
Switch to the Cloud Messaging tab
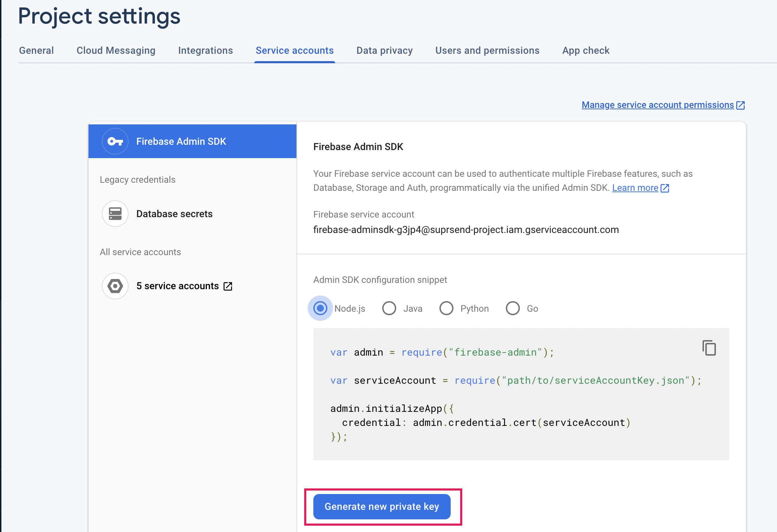pyautogui.click(x=116, y=51)
